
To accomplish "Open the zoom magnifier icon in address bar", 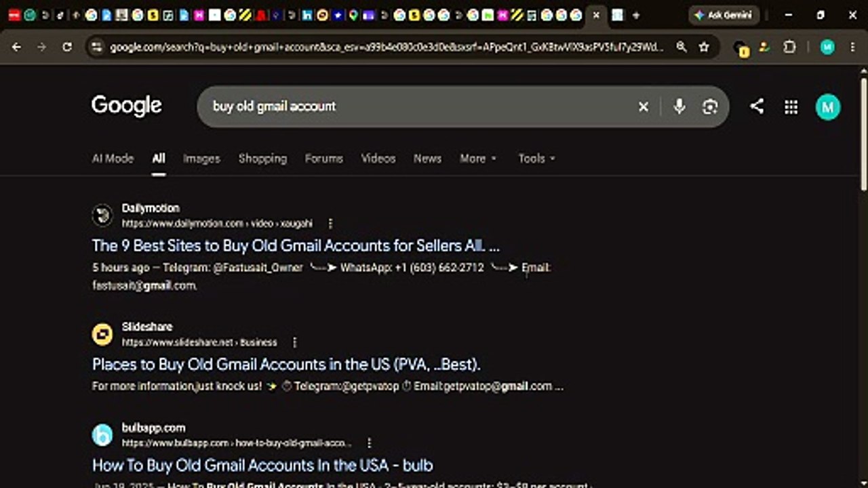I will pyautogui.click(x=682, y=47).
